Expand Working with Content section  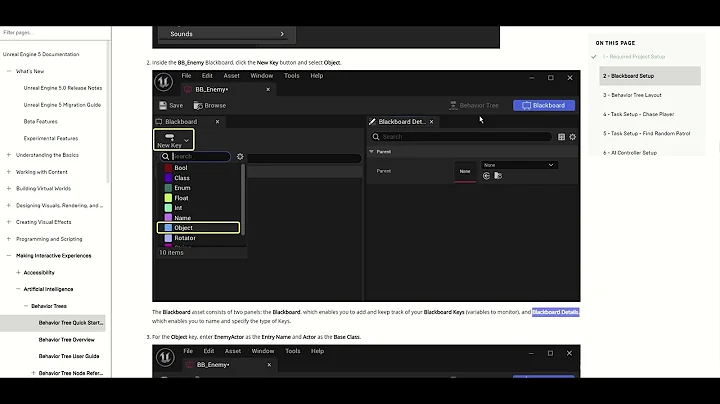tap(9, 172)
